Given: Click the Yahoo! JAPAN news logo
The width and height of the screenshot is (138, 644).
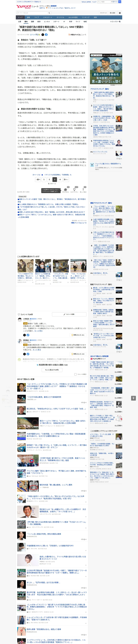Looking at the screenshot, I should click(x=27, y=7).
